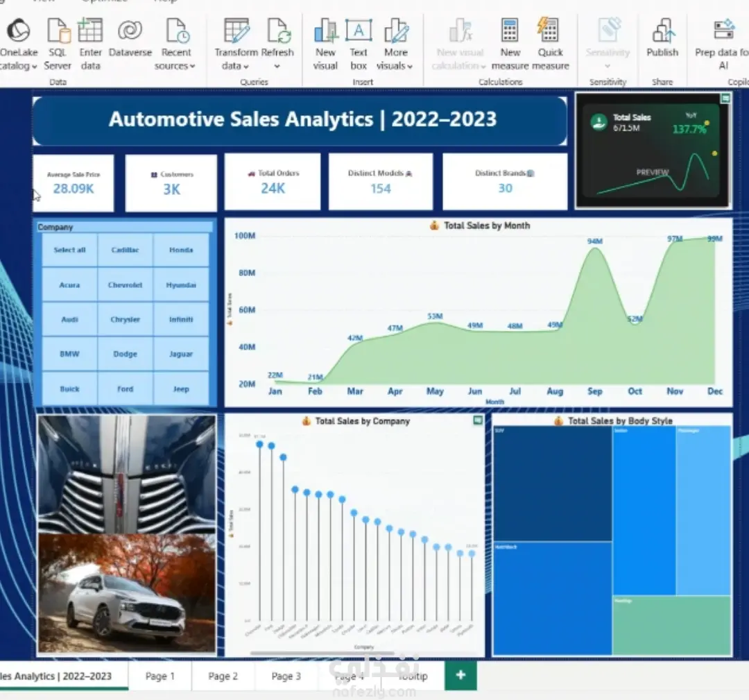Select the chrome car grille image

(127, 474)
